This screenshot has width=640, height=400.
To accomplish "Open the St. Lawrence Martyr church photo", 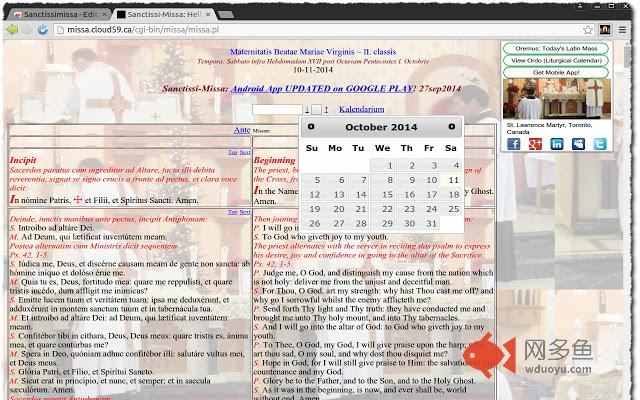I will [x=557, y=99].
